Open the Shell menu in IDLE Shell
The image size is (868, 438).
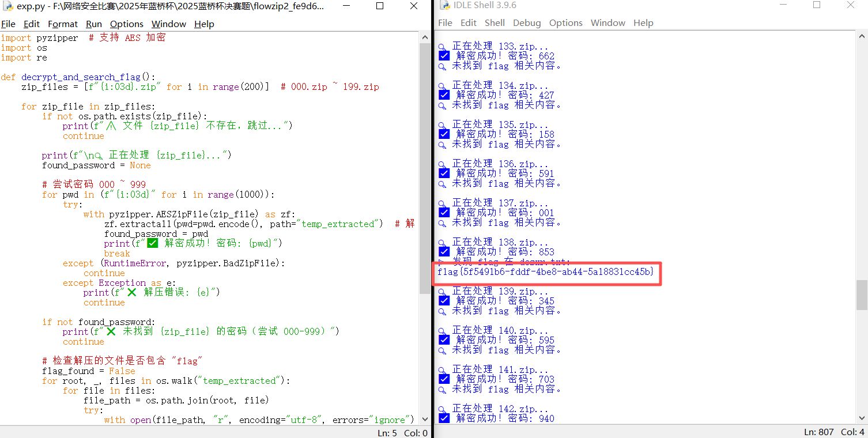495,23
